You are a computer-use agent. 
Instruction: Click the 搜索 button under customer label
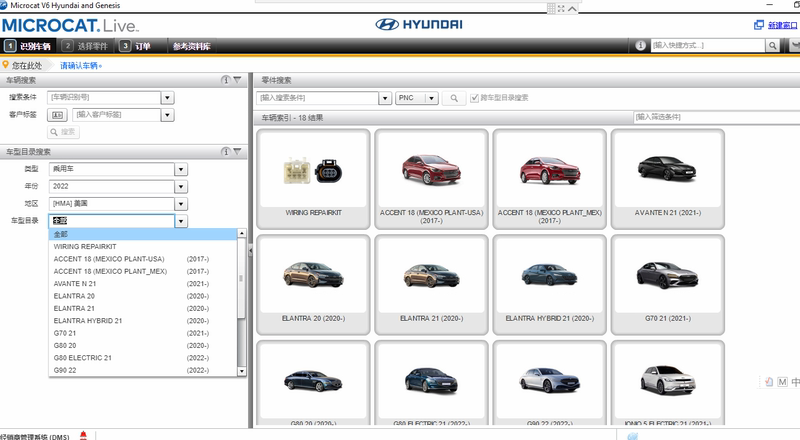(64, 132)
